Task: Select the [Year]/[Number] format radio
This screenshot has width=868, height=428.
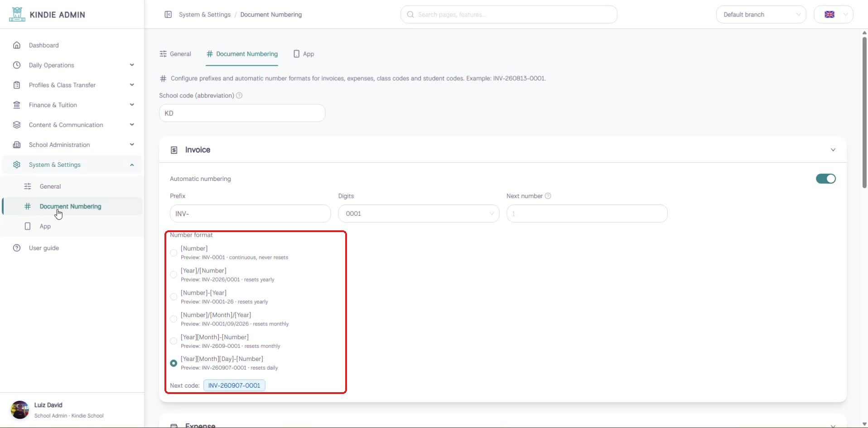Action: click(x=174, y=275)
